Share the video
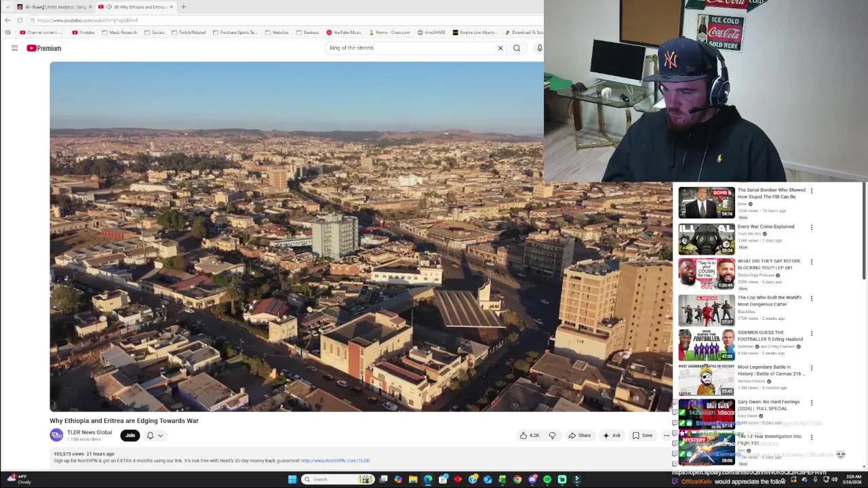This screenshot has height=488, width=868. 580,435
